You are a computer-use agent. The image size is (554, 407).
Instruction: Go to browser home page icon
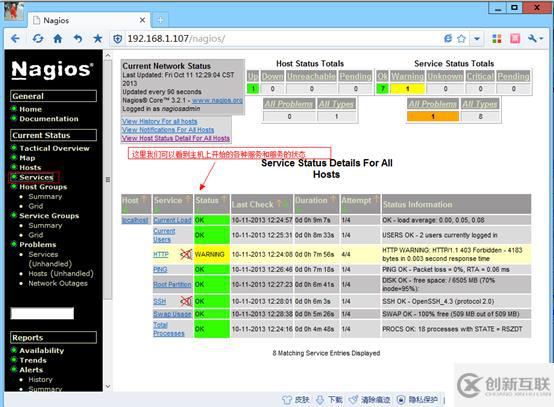pyautogui.click(x=58, y=39)
